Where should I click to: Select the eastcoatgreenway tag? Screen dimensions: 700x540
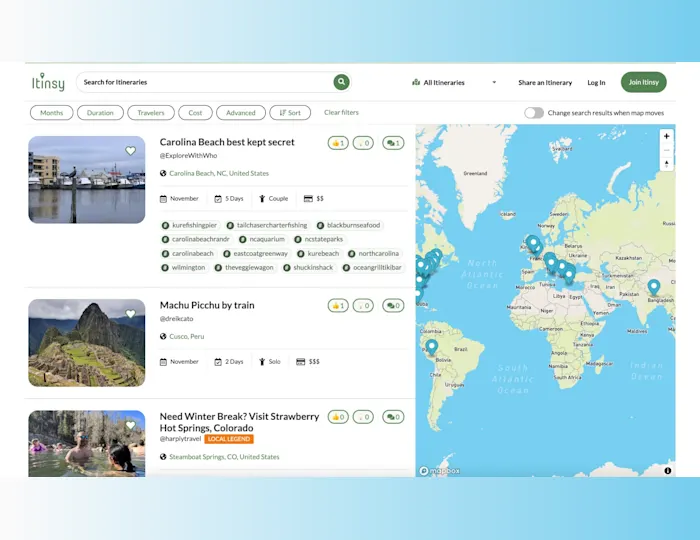[255, 253]
